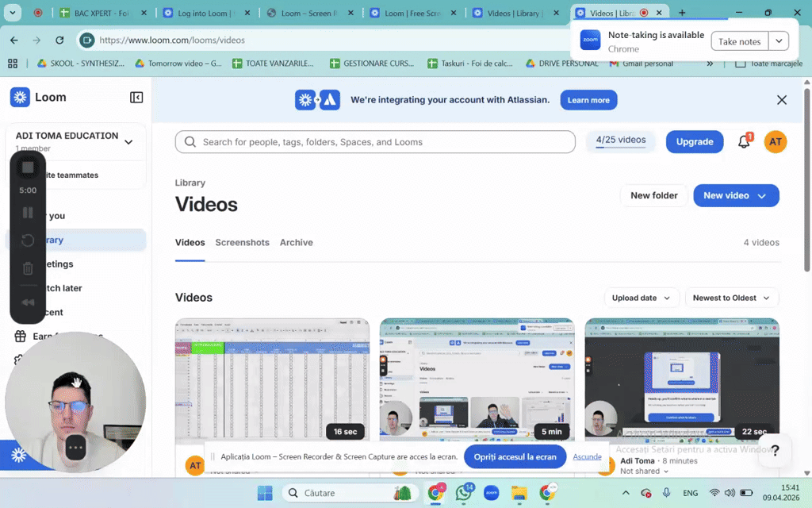Create a New folder

pos(653,195)
